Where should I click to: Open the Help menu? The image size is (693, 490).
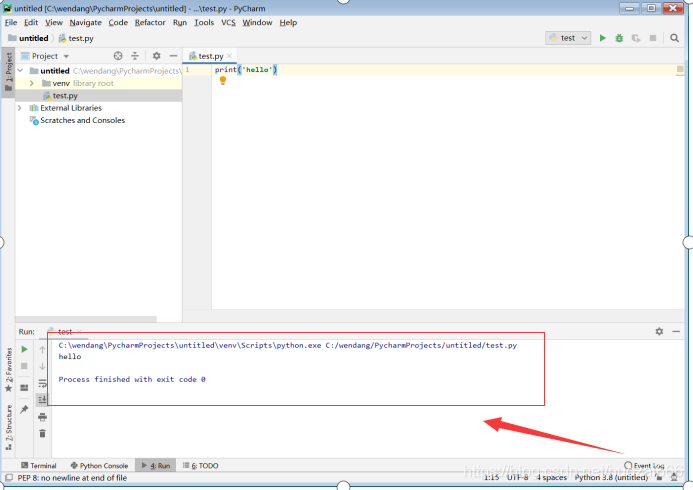(x=288, y=23)
